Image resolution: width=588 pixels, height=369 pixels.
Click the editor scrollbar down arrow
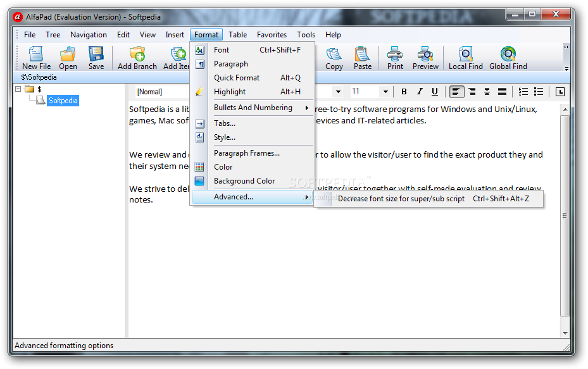point(565,333)
